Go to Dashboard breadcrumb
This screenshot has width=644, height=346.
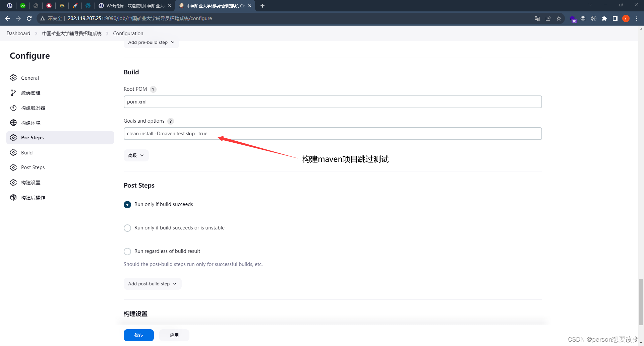(x=18, y=33)
